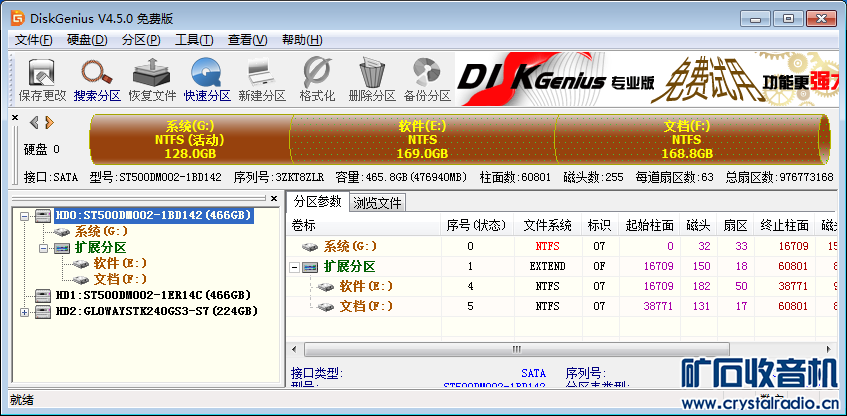The image size is (847, 416).
Task: Click the 序号(状态) column header
Action: [477, 225]
